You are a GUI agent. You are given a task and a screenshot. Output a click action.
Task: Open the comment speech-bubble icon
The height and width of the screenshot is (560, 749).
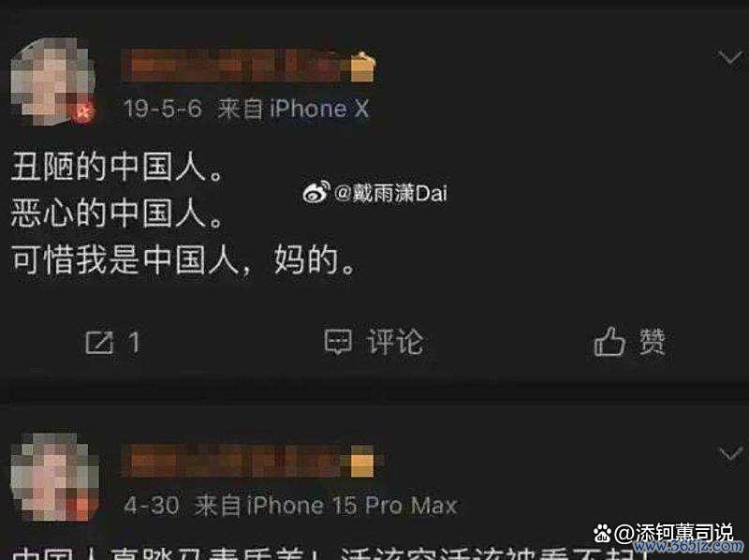(338, 341)
